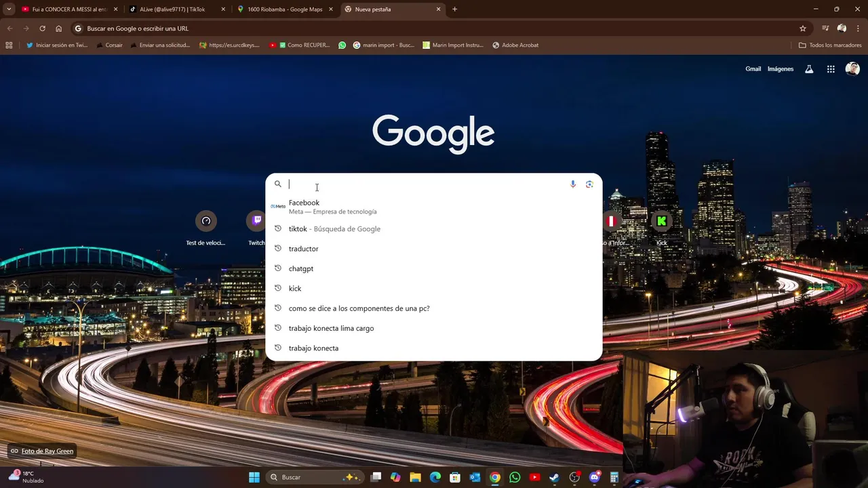Switch to Chrome in the taskbar
868x488 pixels.
click(x=495, y=477)
